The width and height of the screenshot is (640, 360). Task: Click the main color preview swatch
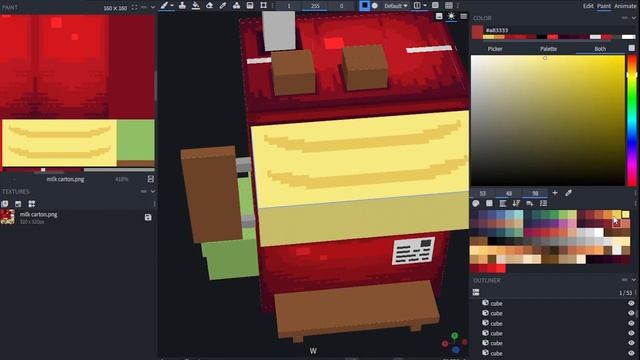pos(477,32)
